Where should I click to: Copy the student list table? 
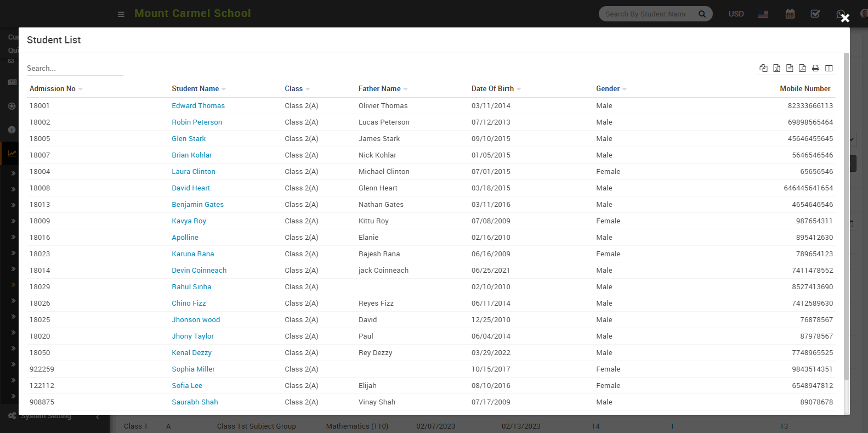763,68
